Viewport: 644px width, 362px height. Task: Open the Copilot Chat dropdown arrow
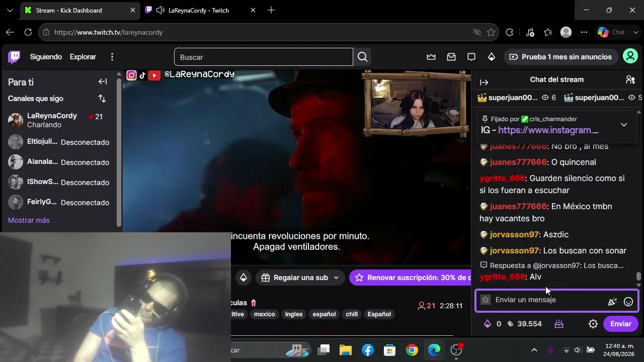click(636, 32)
